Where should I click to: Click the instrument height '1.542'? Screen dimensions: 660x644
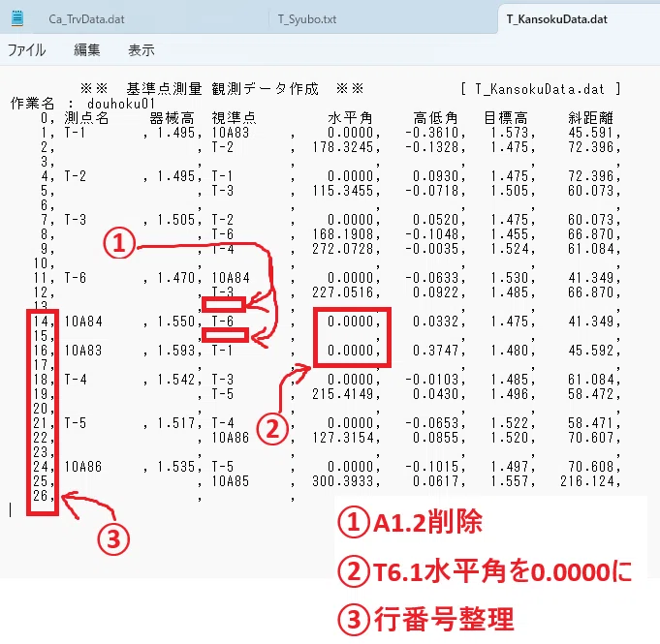coord(176,380)
